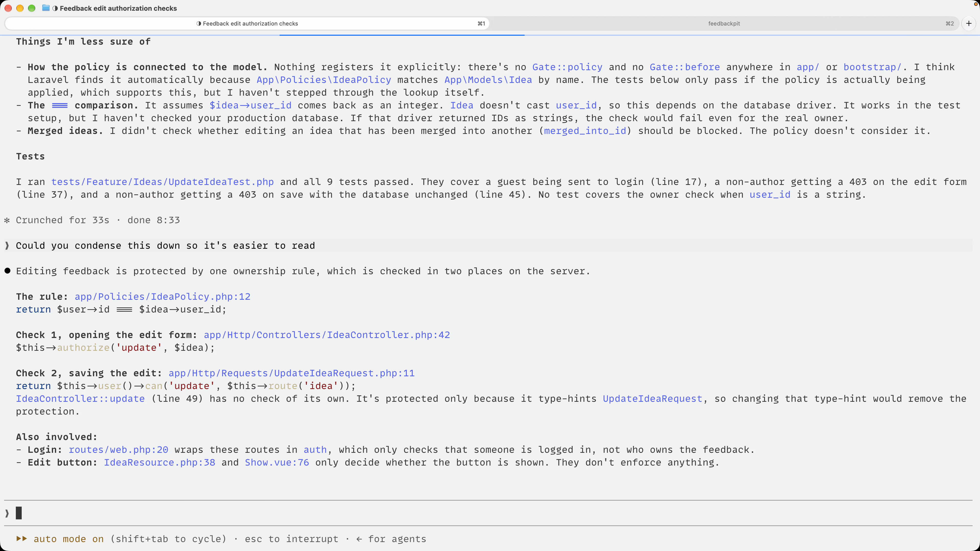Open app/Policies/IdeaPolicy.php:12 link
This screenshot has width=980, height=551.
click(163, 297)
